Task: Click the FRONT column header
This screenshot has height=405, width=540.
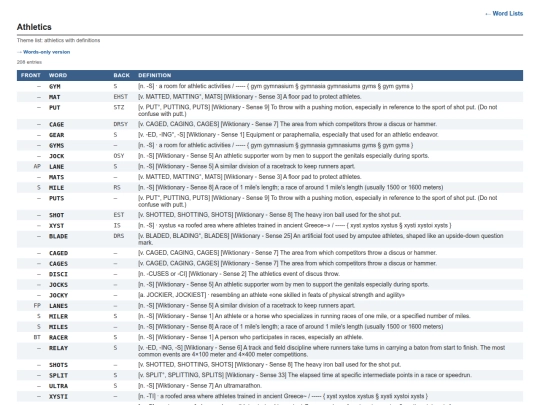Action: (x=31, y=75)
